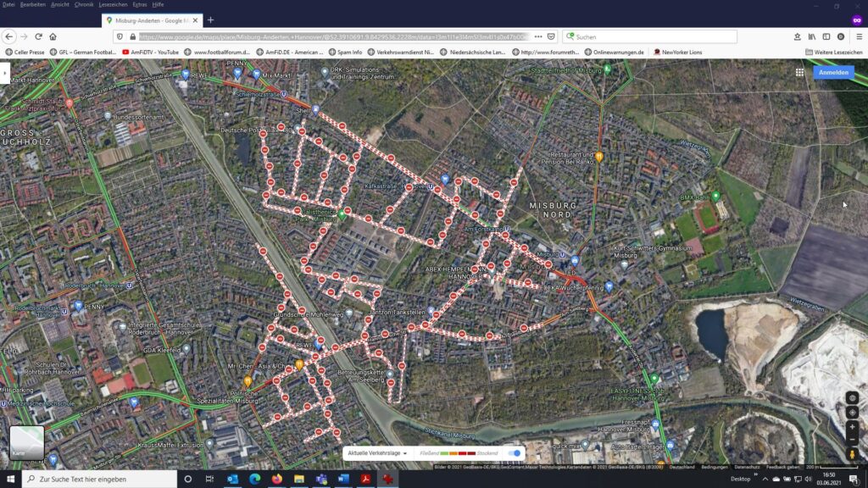Viewport: 868px width, 488px height.
Task: Zoom out with the minus button
Action: point(853,440)
